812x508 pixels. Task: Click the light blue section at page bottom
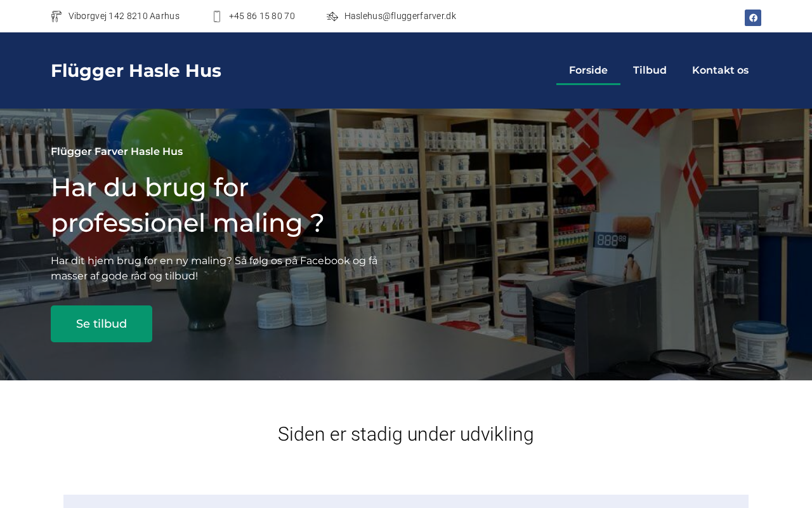[406, 502]
